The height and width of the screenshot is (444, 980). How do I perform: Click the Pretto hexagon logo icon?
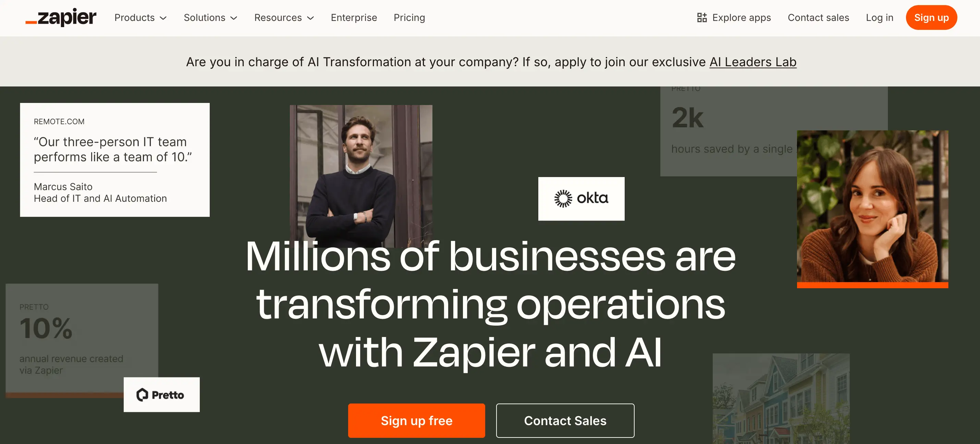(142, 395)
